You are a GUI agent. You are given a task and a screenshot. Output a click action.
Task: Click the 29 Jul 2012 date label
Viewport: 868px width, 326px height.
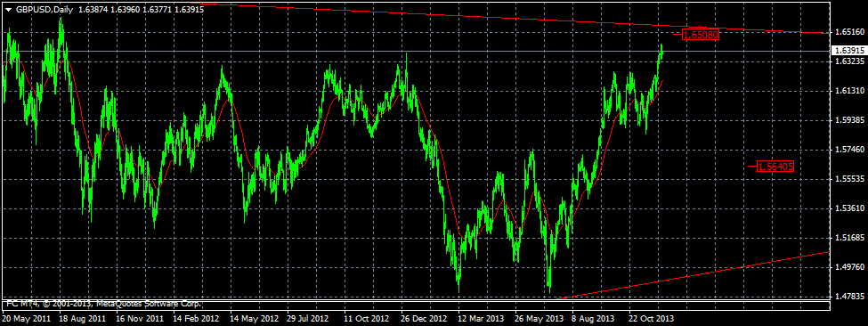pyautogui.click(x=308, y=319)
